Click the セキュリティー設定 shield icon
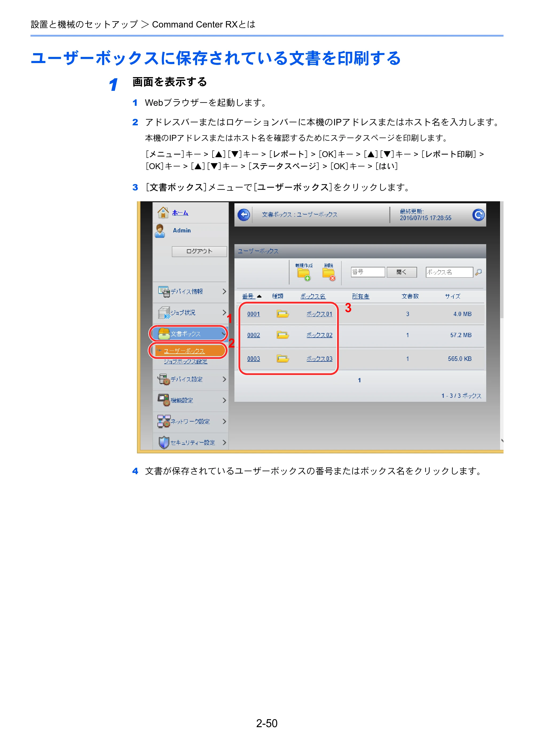The height and width of the screenshot is (756, 534). pos(164,442)
